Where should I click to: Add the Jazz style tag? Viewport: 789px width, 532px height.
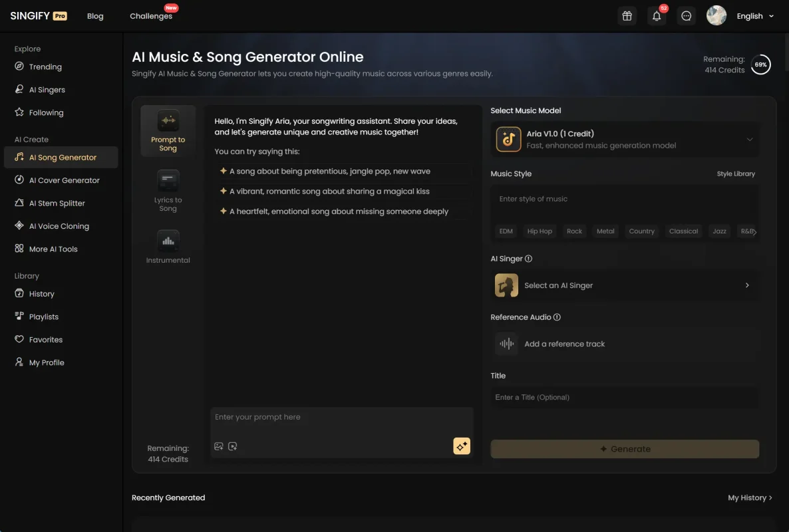click(x=719, y=231)
